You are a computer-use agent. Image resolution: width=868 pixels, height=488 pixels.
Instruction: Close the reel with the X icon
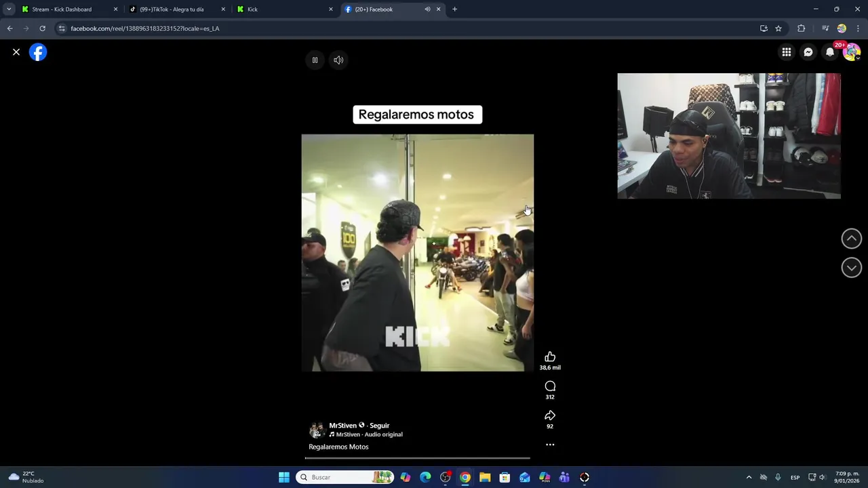[x=16, y=52]
